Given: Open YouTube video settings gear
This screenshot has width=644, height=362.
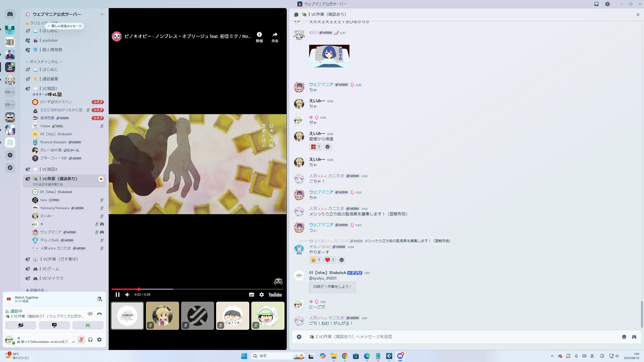Looking at the screenshot, I should (262, 295).
